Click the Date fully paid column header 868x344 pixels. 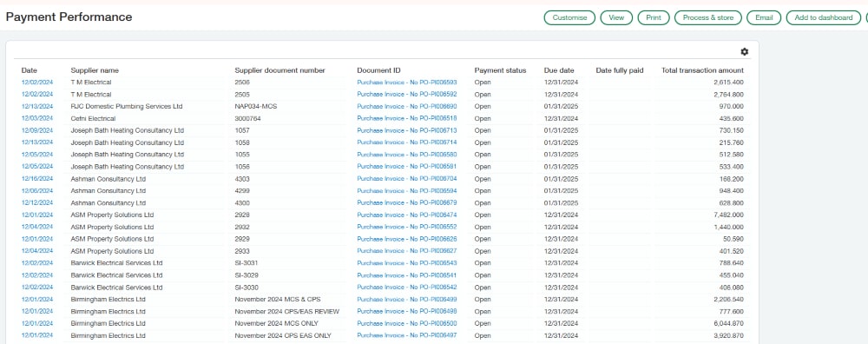click(x=620, y=70)
